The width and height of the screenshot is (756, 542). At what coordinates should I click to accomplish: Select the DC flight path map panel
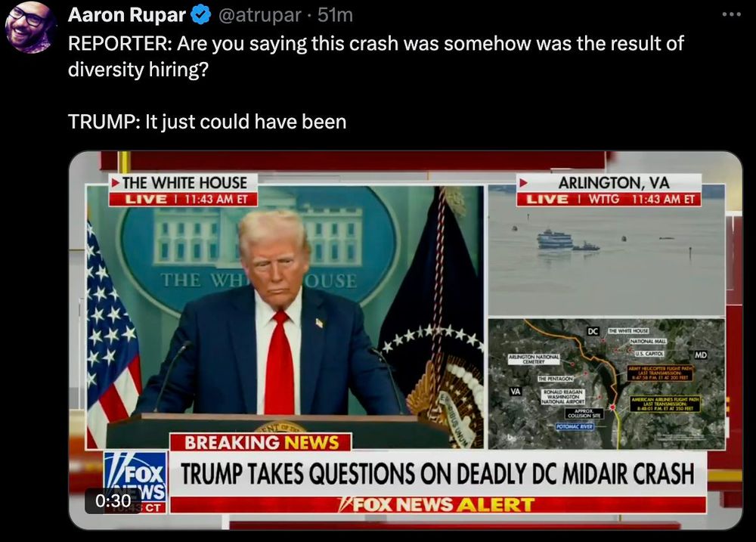(x=606, y=383)
